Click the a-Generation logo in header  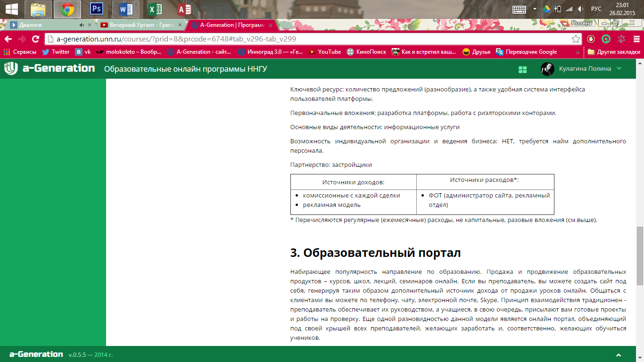(x=50, y=68)
